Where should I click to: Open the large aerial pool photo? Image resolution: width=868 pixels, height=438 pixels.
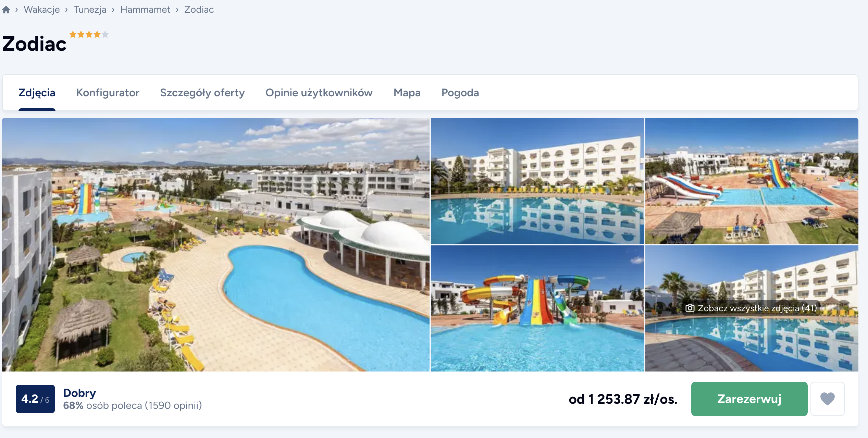coord(216,245)
